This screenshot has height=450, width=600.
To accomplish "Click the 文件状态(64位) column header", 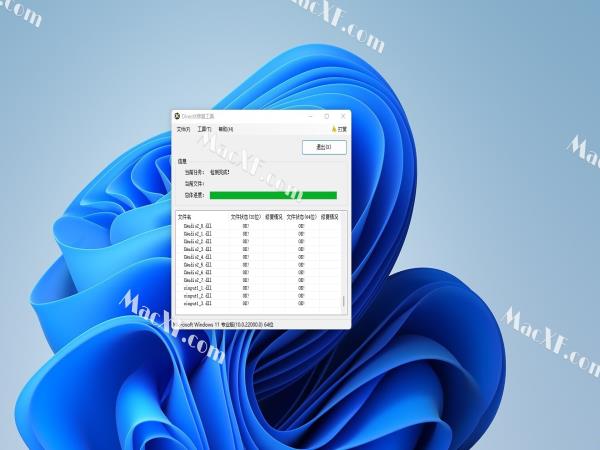I will tap(302, 217).
